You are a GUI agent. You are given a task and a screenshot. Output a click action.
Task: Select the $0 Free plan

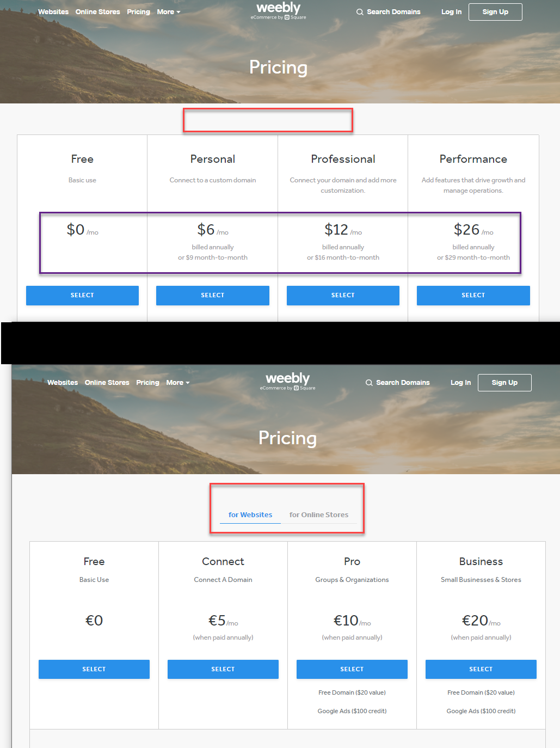coord(82,296)
